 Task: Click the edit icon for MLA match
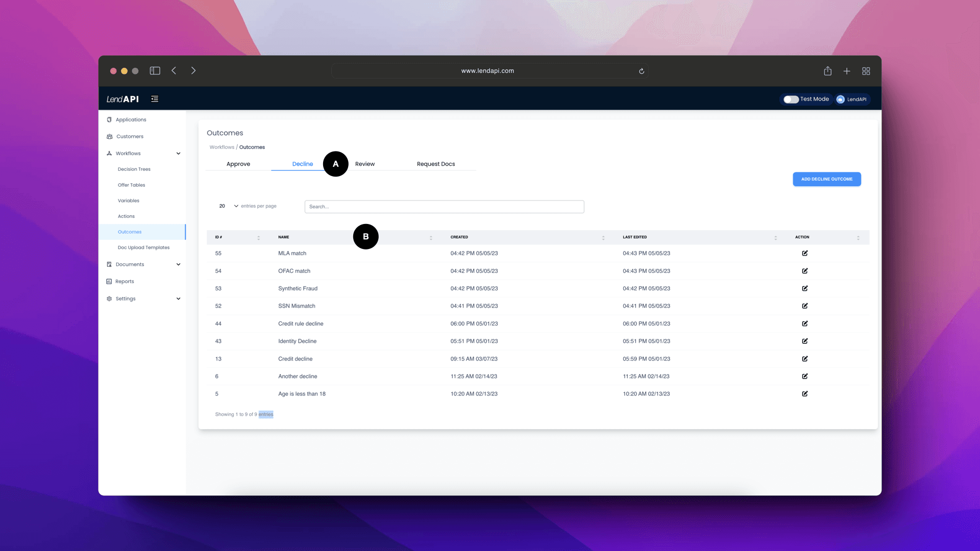click(805, 253)
